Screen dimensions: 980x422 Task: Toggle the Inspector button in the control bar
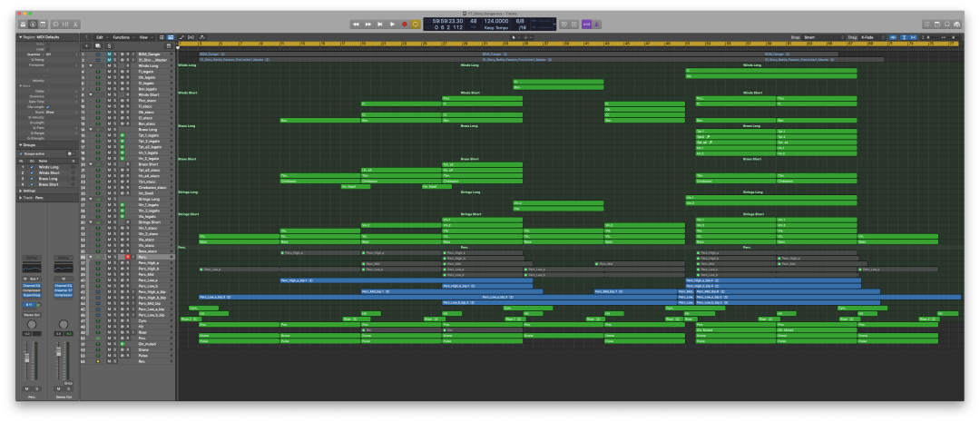click(33, 24)
